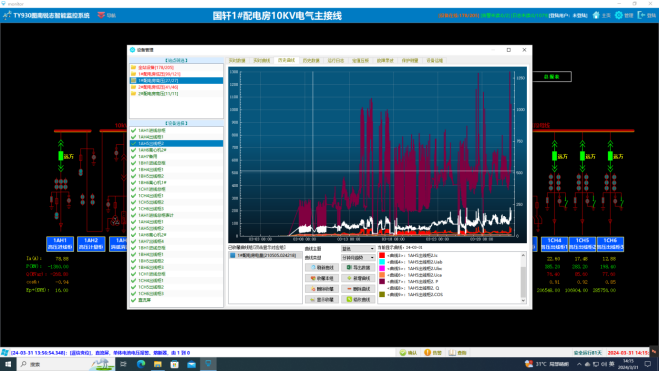Show hidden system tray icons chevron
This screenshot has width=659, height=371.
580,364
